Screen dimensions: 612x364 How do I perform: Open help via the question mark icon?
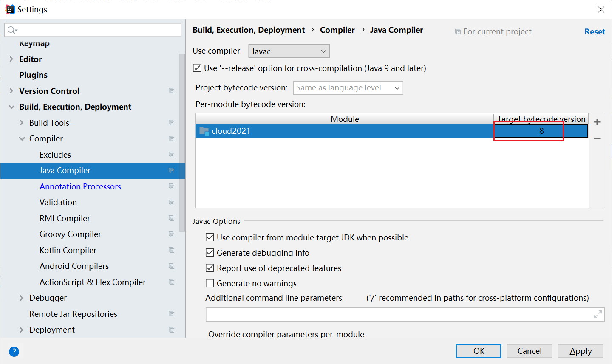14,352
